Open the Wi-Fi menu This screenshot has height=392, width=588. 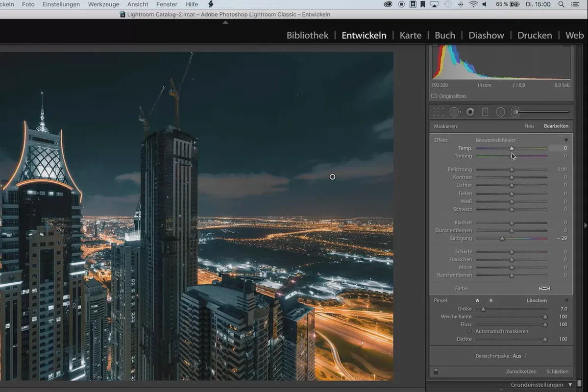473,4
